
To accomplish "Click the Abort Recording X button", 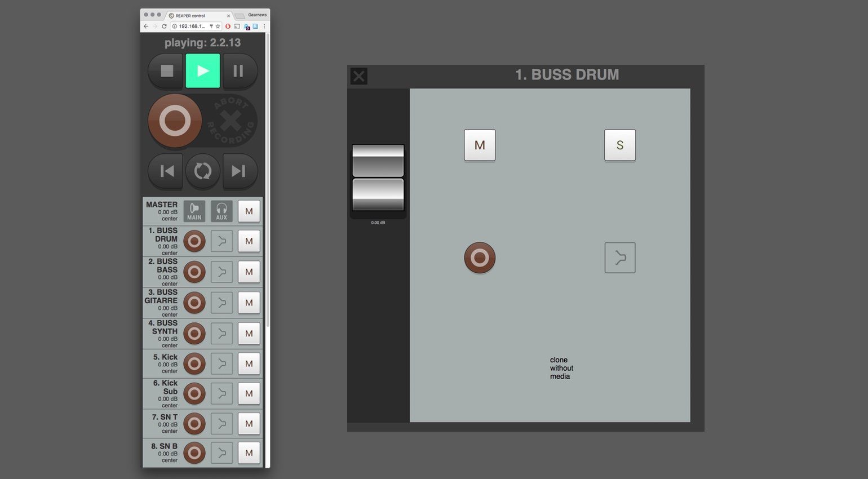I will coord(231,121).
